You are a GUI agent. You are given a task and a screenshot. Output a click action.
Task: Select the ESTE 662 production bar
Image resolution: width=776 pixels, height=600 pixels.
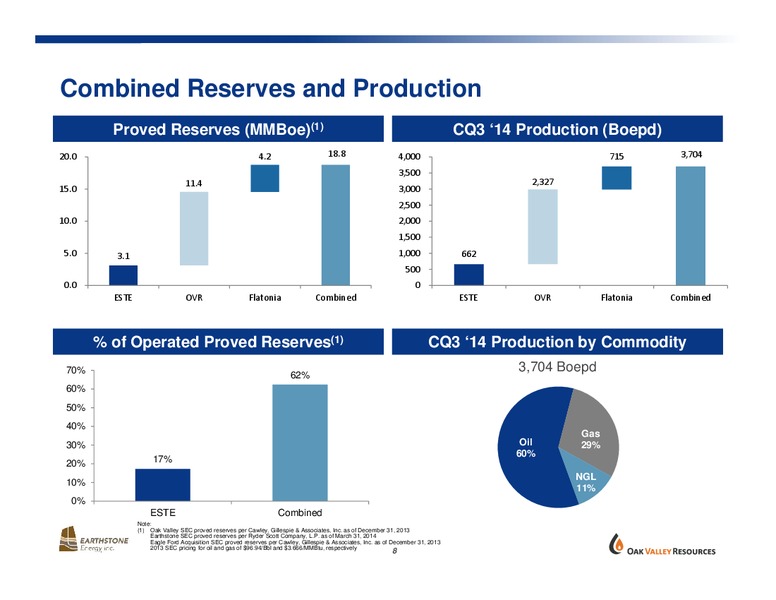pos(469,275)
